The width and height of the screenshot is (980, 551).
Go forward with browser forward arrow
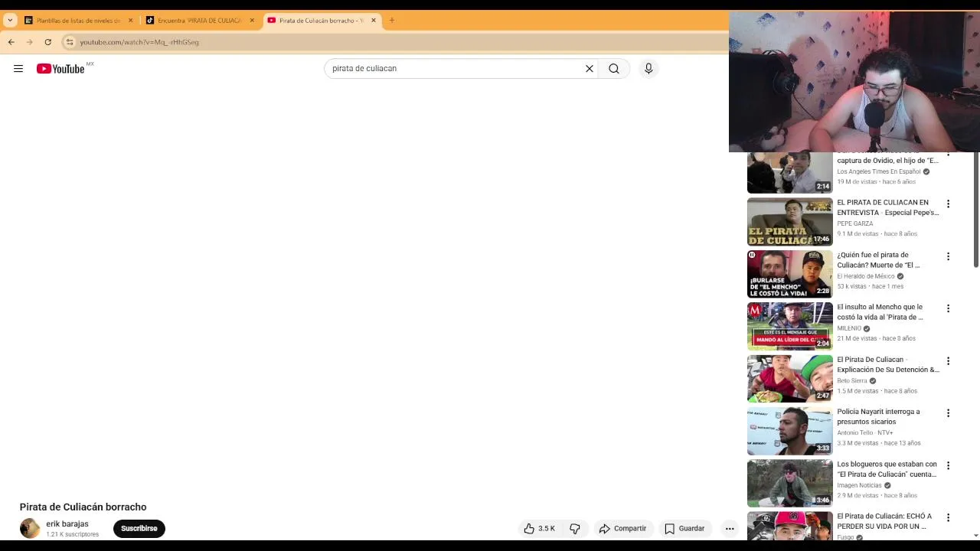(30, 42)
